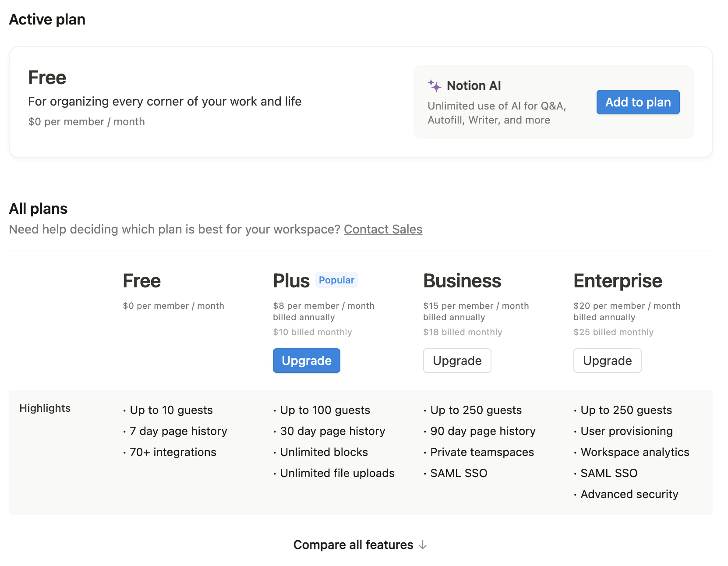Click the Free column title under All plans
This screenshot has height=566, width=728.
[x=141, y=281]
